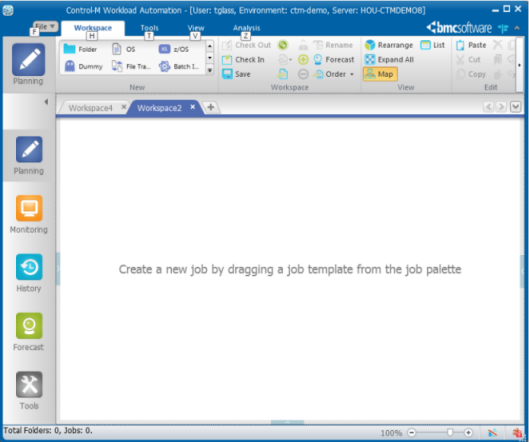Collapse the left navigation pane arrow
Screen dimensions: 529x442
coord(46,102)
